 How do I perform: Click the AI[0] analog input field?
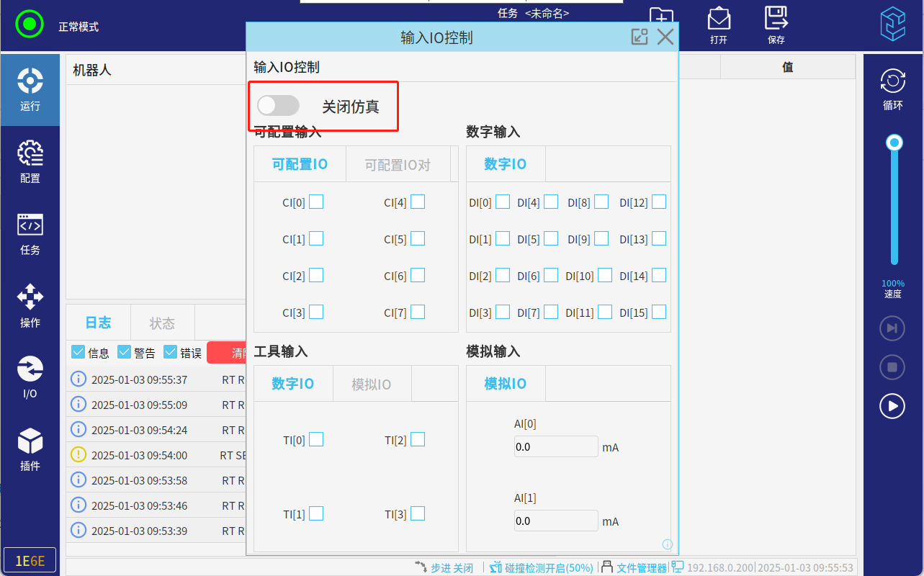(x=555, y=446)
